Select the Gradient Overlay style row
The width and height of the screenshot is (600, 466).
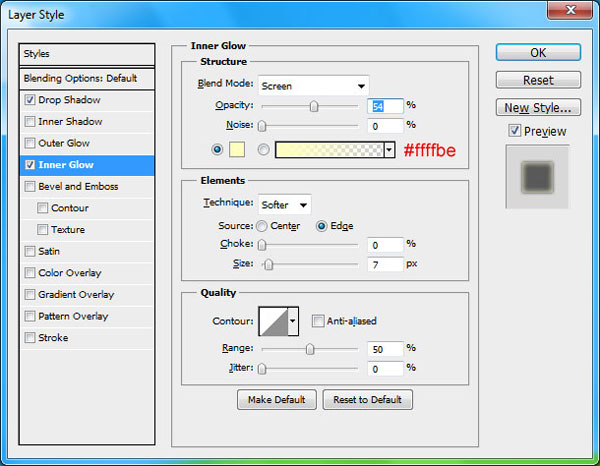(x=87, y=295)
